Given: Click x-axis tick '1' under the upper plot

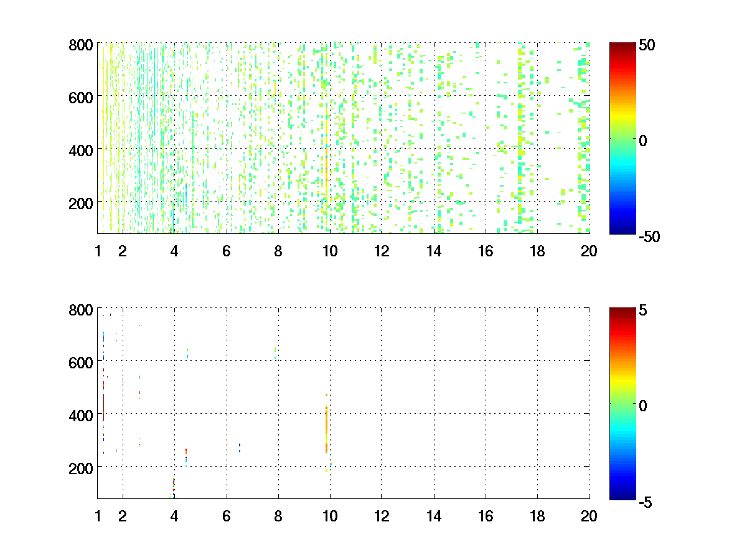Looking at the screenshot, I should (98, 251).
